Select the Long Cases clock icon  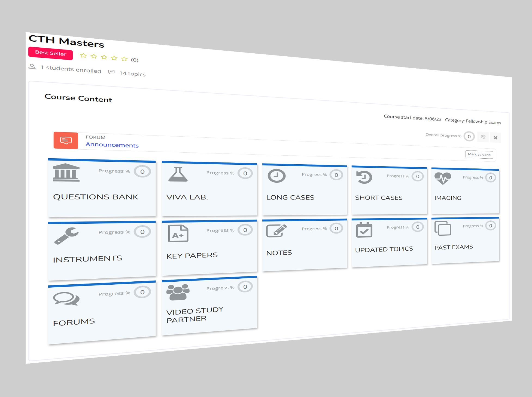[x=276, y=176]
